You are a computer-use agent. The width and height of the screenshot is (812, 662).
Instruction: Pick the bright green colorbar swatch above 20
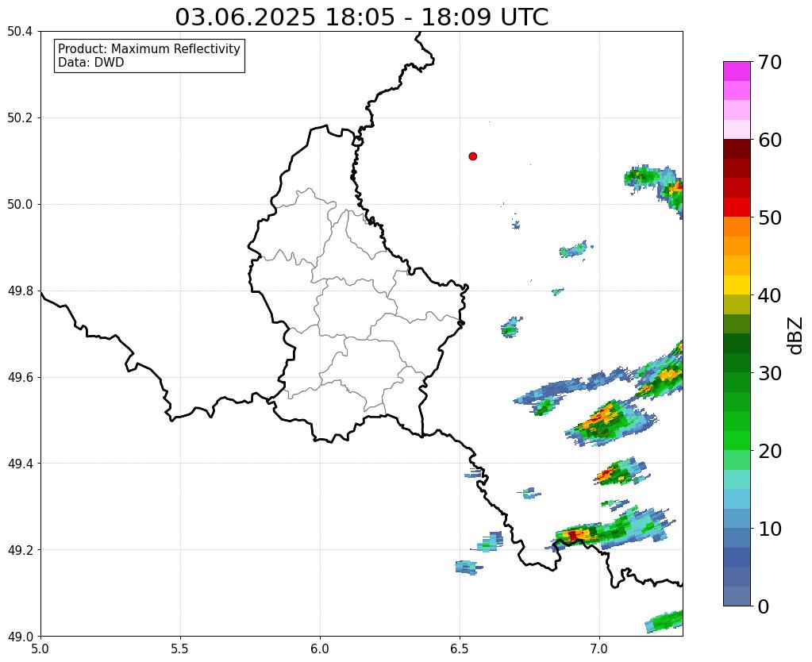click(737, 441)
